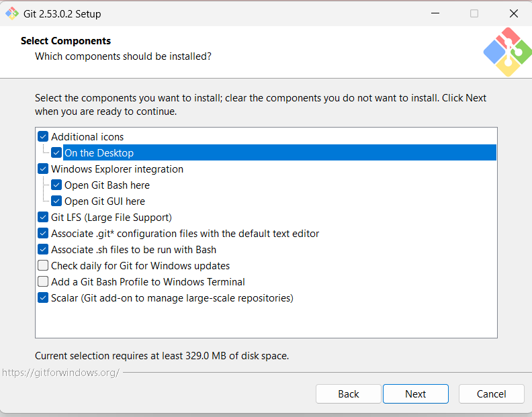Image resolution: width=532 pixels, height=417 pixels.
Task: Uncheck the Open Git Bash here checkbox
Action: [x=56, y=185]
